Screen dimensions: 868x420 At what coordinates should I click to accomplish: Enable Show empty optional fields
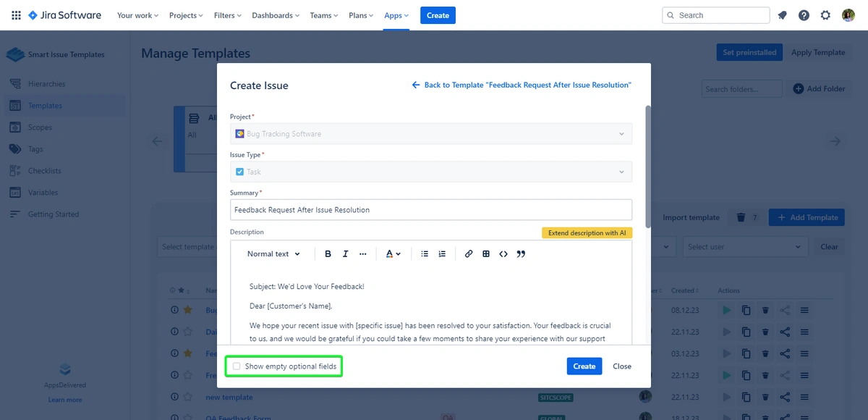(x=237, y=366)
